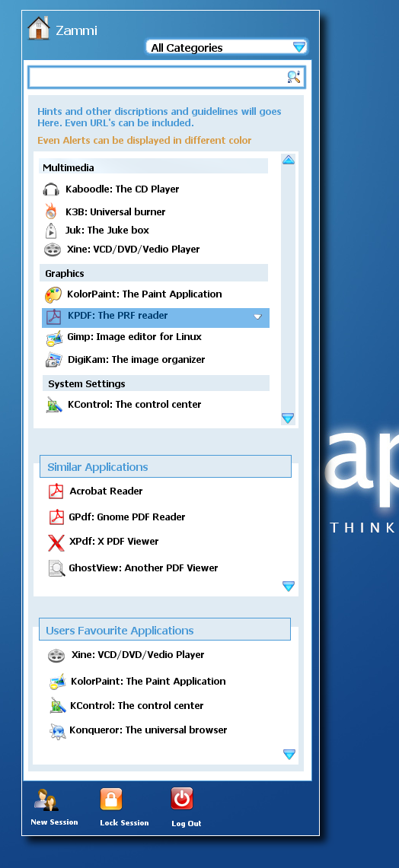Click the KolorPaint palette icon under Graphics

[x=53, y=294]
